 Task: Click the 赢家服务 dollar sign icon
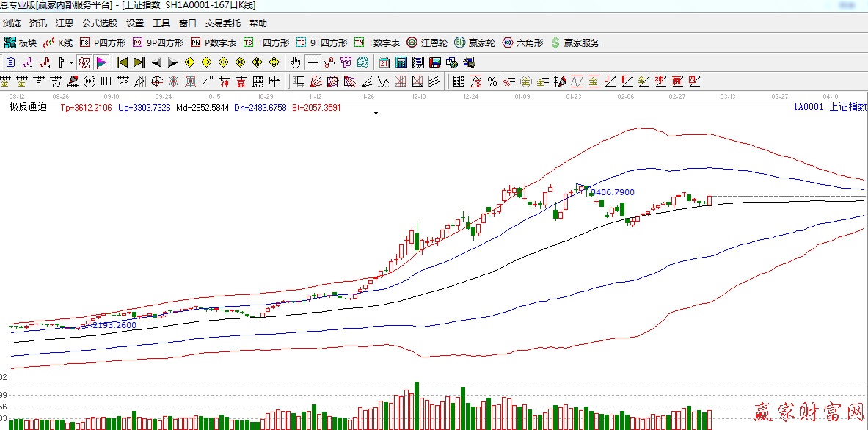tap(555, 43)
